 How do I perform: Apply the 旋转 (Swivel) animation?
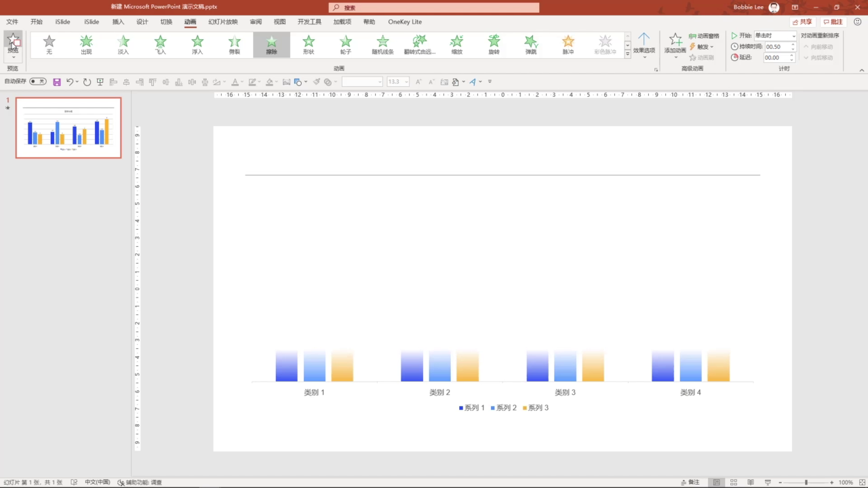click(494, 45)
